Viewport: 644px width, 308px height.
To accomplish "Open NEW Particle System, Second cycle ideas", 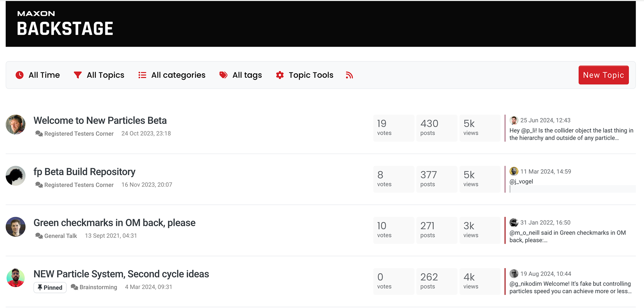I will [121, 274].
